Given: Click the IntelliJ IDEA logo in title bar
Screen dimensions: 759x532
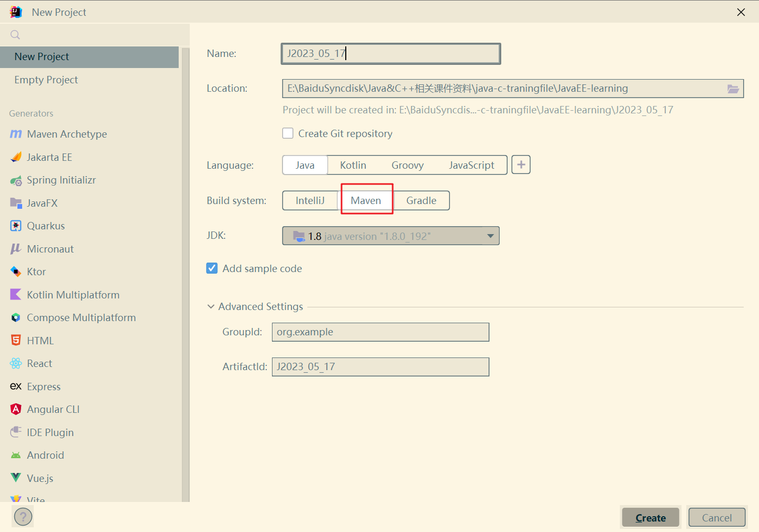Looking at the screenshot, I should click(16, 12).
